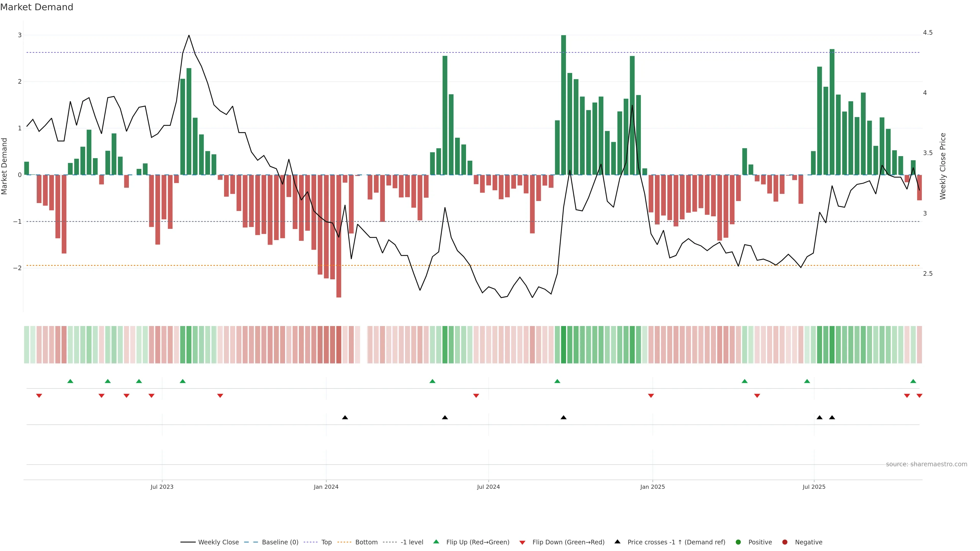Click the Jan 2025 x-axis label
This screenshot has height=551, width=980.
click(653, 487)
